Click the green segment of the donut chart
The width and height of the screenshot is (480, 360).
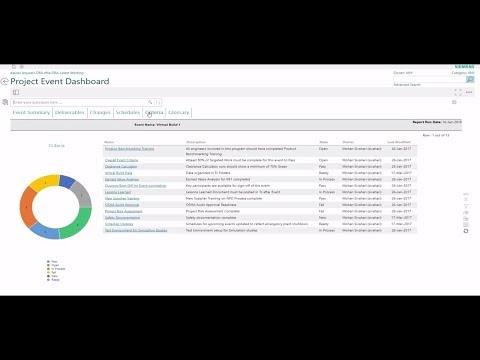(x=78, y=225)
